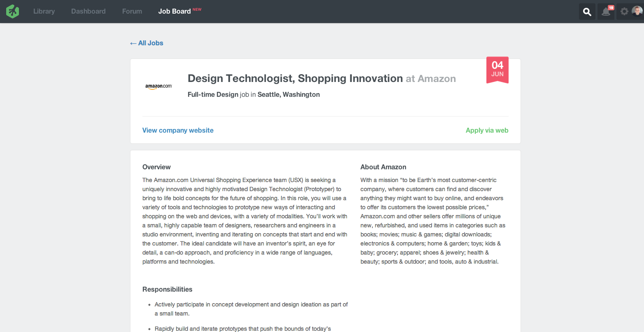
Task: Click the 04 JUN date ribbon
Action: point(498,70)
